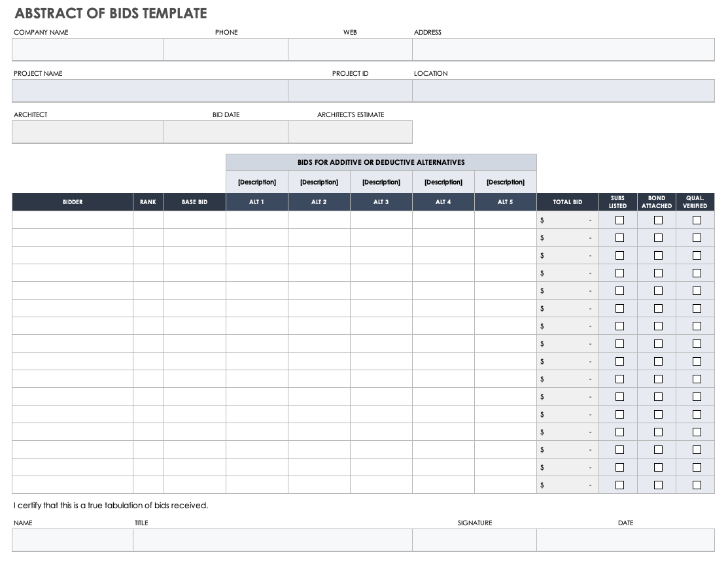
Task: Click the Bid Date field
Action: coord(226,132)
